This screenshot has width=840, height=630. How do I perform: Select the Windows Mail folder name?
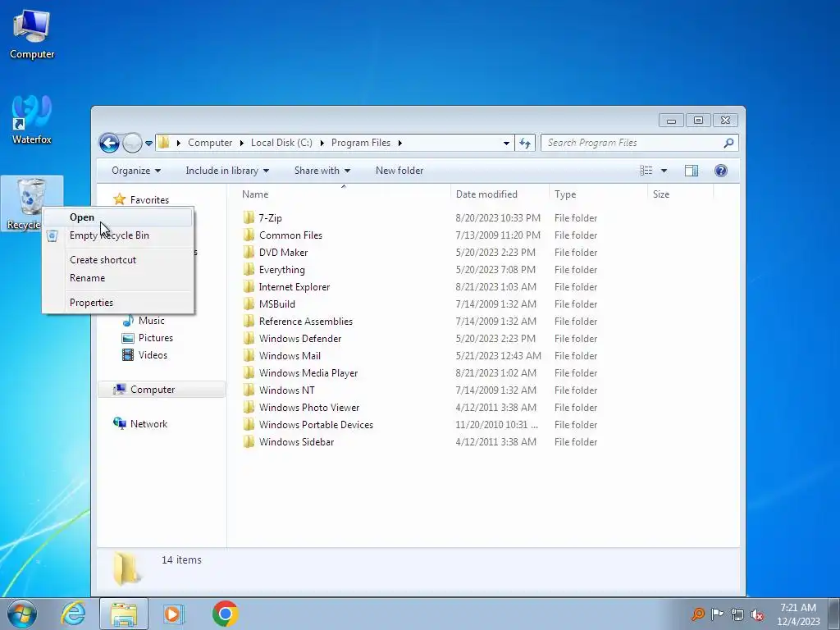290,356
